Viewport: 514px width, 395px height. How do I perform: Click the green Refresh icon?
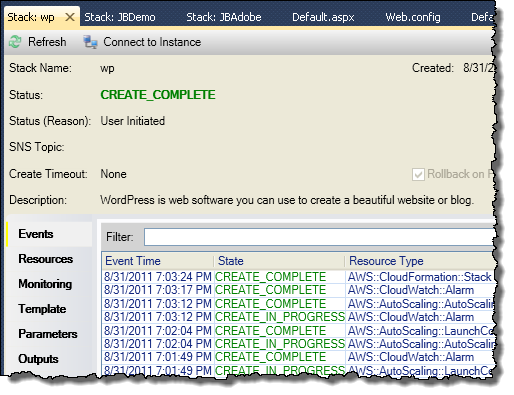(15, 42)
